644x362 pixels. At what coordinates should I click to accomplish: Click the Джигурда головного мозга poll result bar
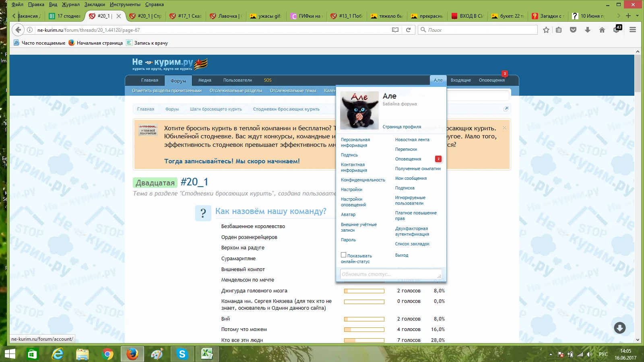[x=364, y=291]
